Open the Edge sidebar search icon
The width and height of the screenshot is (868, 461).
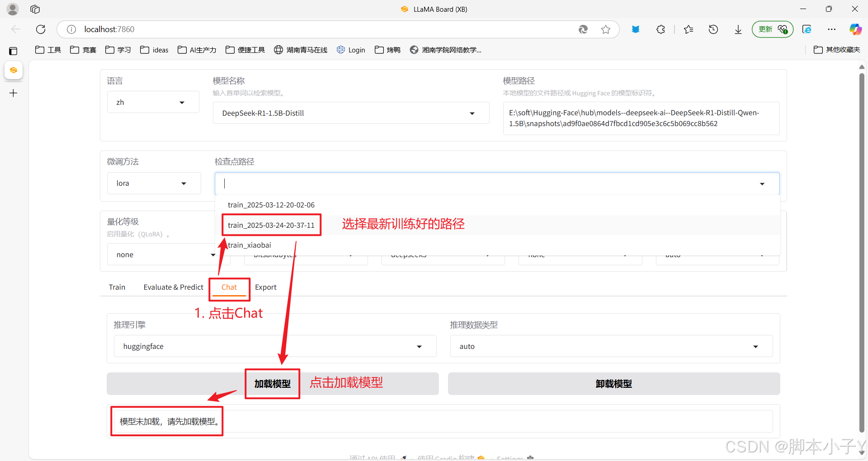tap(807, 29)
